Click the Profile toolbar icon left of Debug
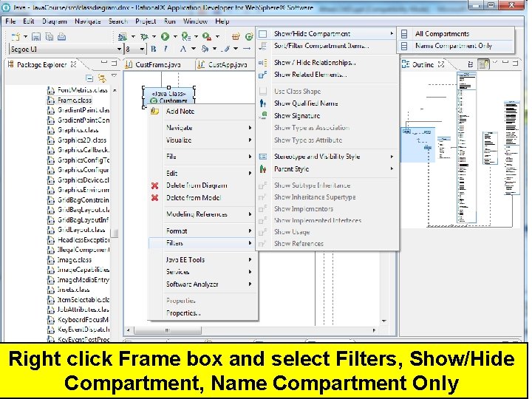Image resolution: width=532 pixels, height=399 pixels. [123, 36]
